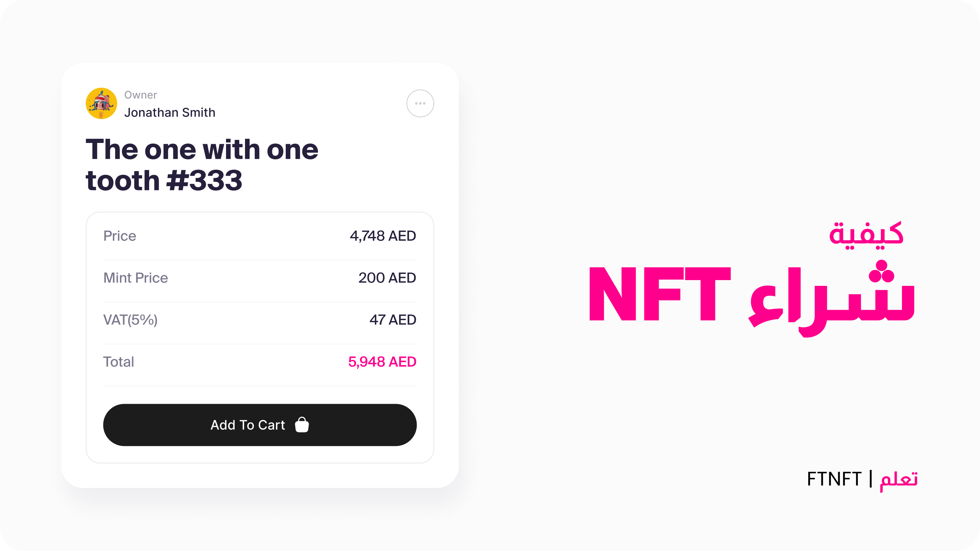Screen dimensions: 980x551
Task: Select the 200 AED mint value
Action: pos(387,278)
